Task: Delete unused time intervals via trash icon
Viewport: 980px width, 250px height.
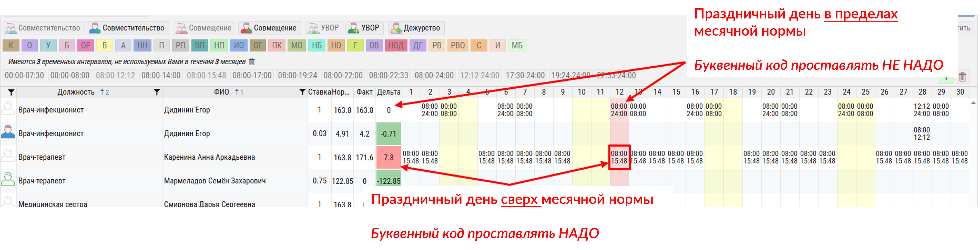Action: tap(252, 62)
